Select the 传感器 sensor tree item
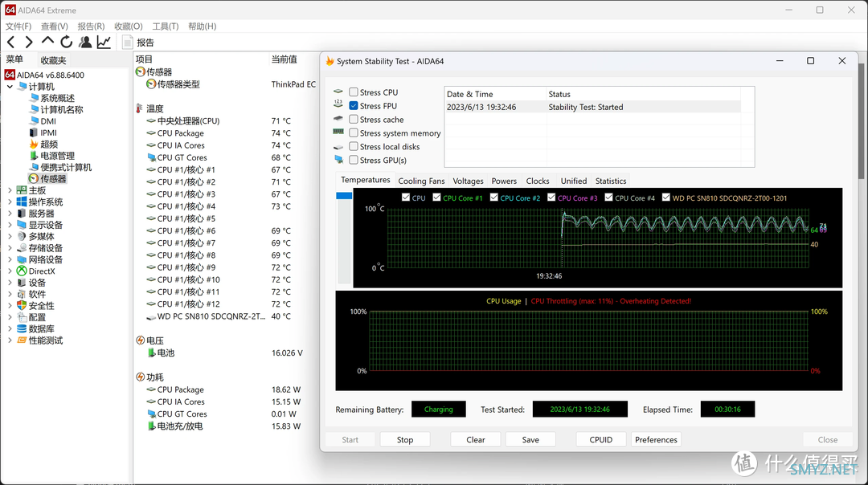Viewport: 868px width, 485px height. point(53,178)
